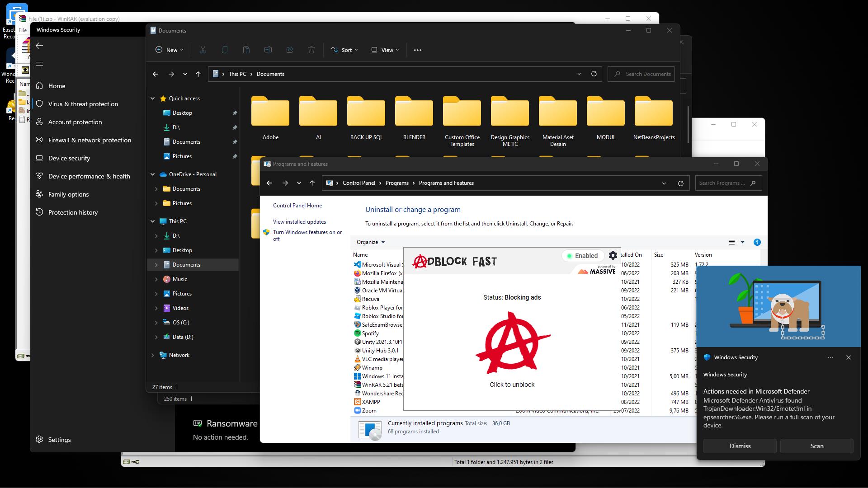The height and width of the screenshot is (488, 868).
Task: Expand the Network tree node
Action: pyautogui.click(x=153, y=355)
